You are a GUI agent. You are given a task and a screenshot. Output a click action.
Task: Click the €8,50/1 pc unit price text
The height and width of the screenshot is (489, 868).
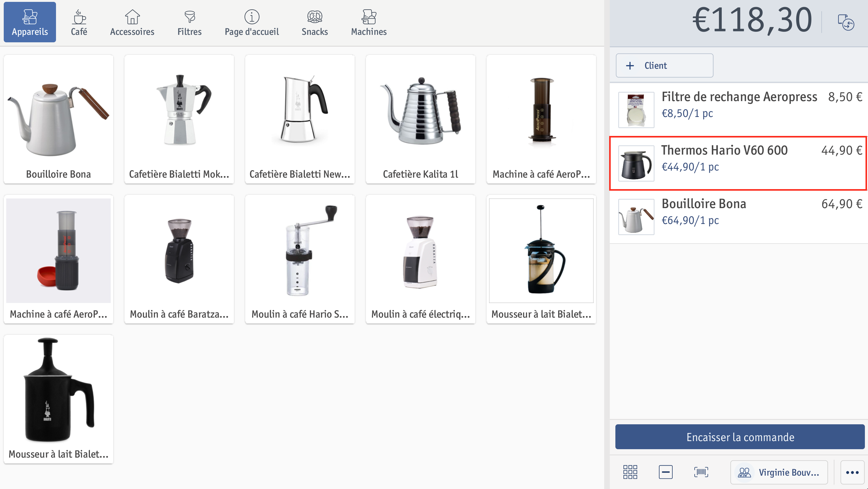click(x=687, y=113)
